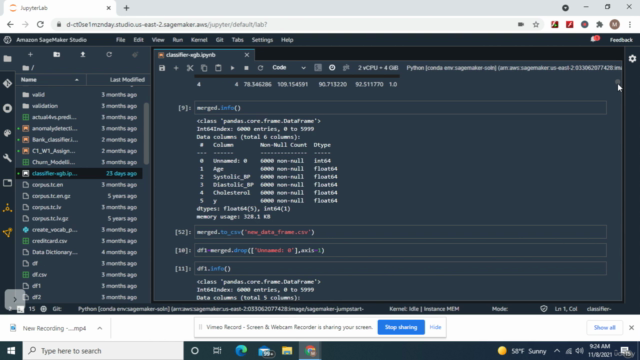Sort files by Last Modified header
640x360 pixels.
118,80
